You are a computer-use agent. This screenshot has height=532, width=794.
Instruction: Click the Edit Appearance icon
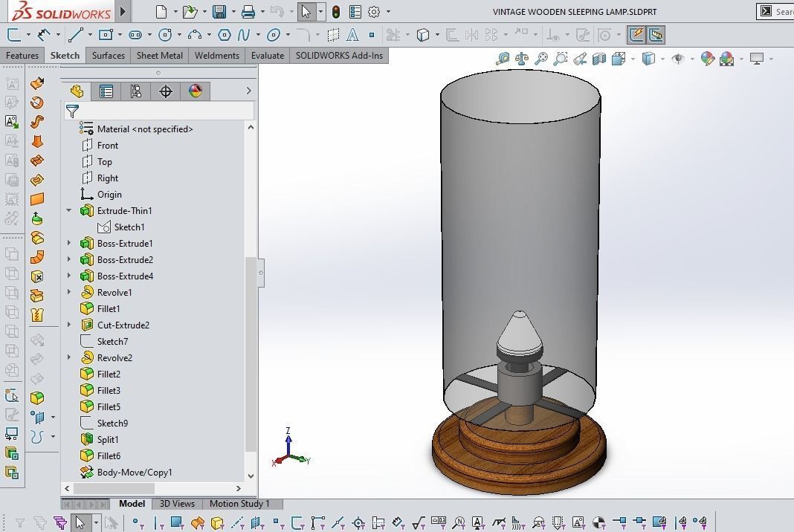[x=708, y=59]
